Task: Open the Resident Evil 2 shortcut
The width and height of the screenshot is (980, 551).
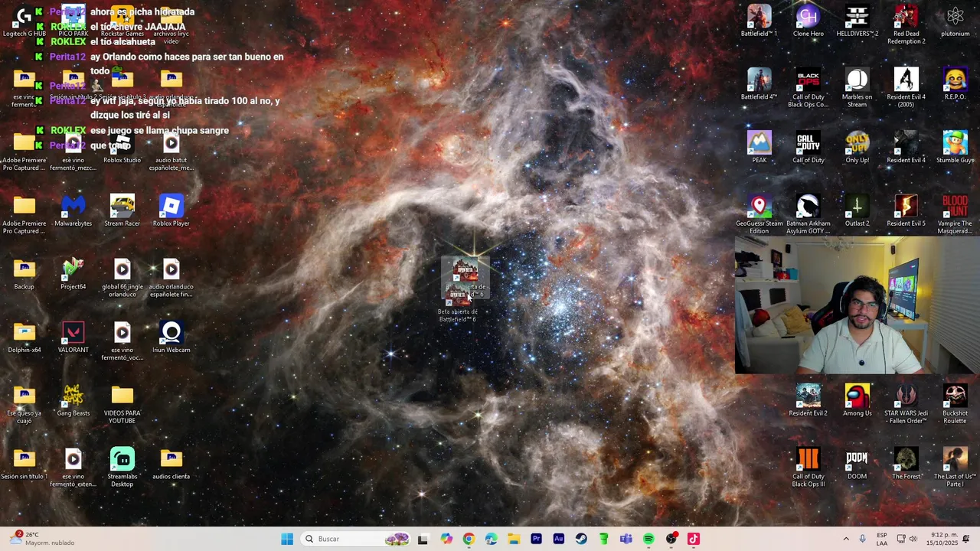Action: pyautogui.click(x=808, y=400)
